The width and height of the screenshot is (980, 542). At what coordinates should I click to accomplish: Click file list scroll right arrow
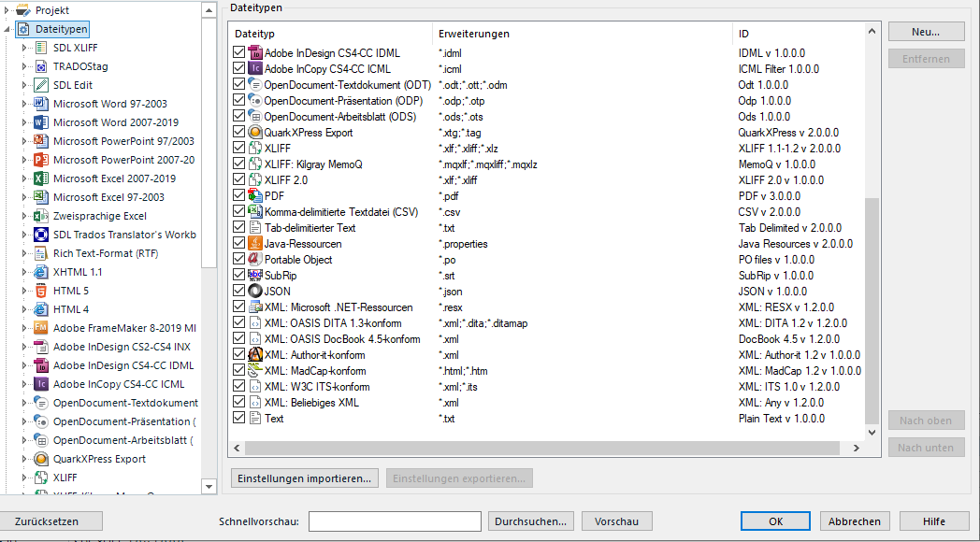pos(857,448)
